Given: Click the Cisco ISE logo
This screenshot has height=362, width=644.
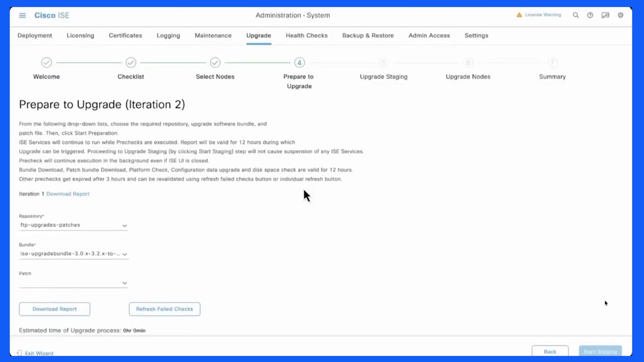Looking at the screenshot, I should (52, 15).
